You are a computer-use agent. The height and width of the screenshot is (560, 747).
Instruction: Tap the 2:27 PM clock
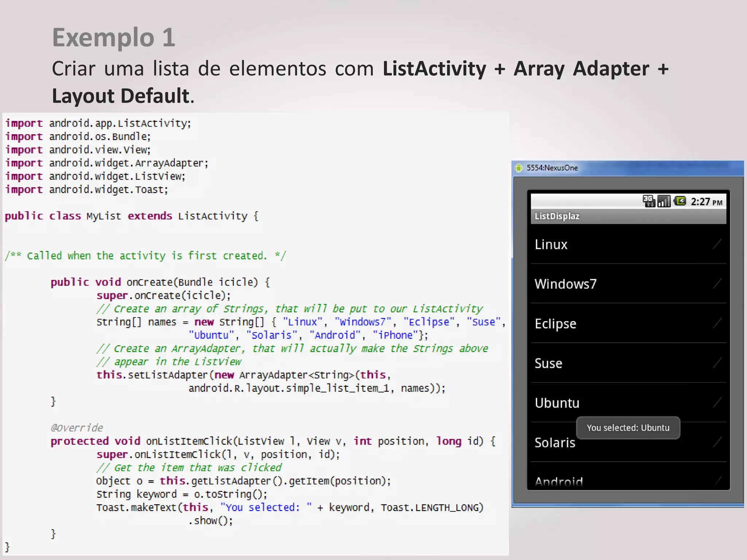pyautogui.click(x=707, y=202)
